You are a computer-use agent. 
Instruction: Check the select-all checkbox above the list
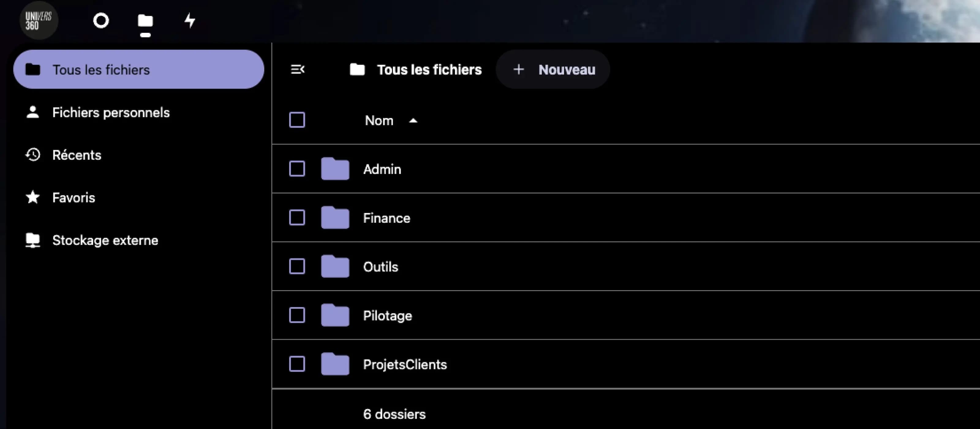[x=297, y=120]
